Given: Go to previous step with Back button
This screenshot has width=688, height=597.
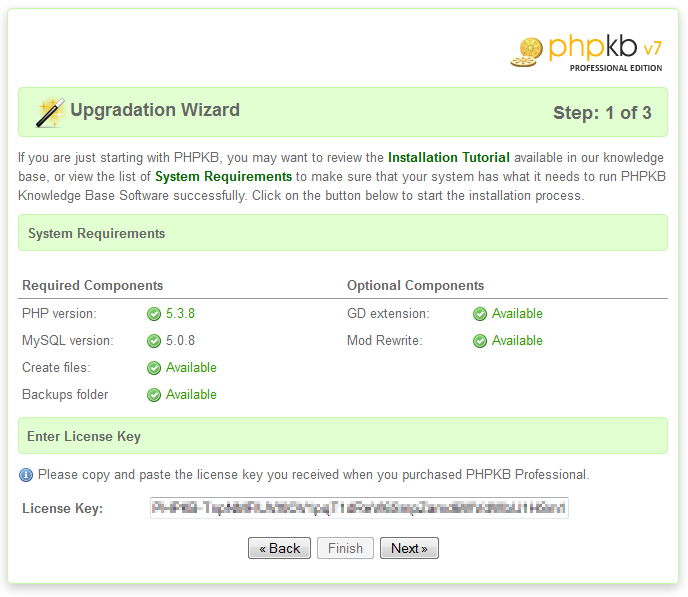Looking at the screenshot, I should 279,548.
